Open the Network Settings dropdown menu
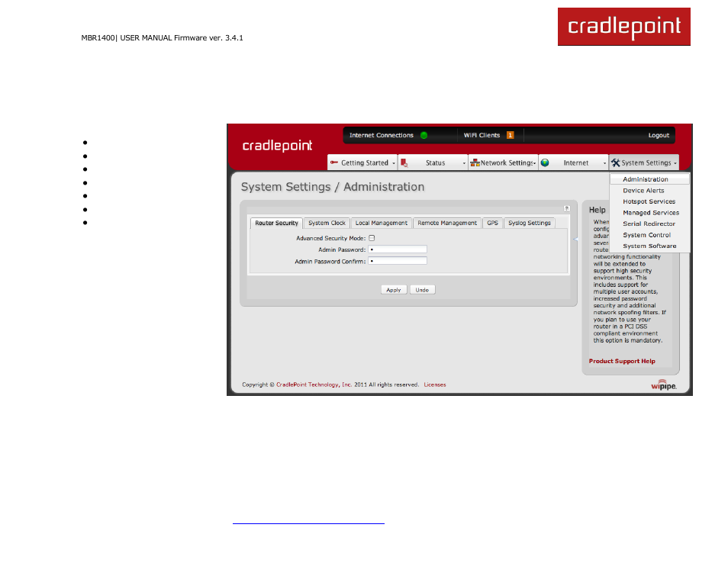The height and width of the screenshot is (563, 728). [x=504, y=162]
